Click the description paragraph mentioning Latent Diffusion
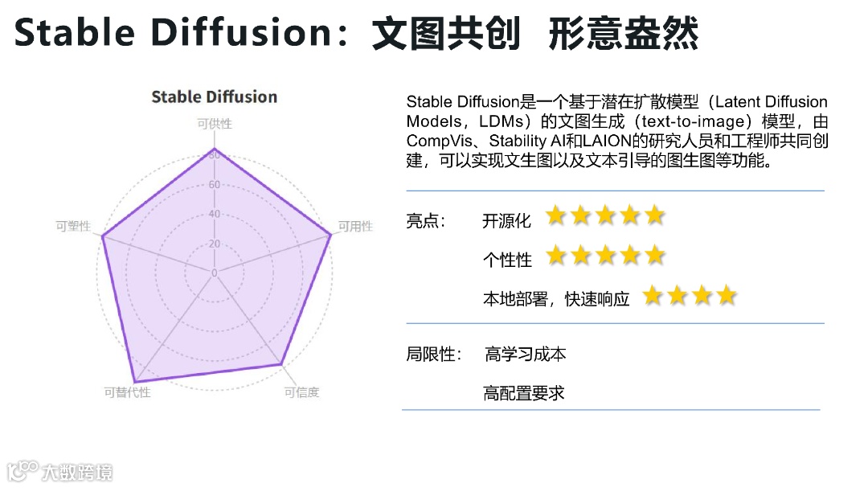Viewport: 868px width, 488px height. 617,131
